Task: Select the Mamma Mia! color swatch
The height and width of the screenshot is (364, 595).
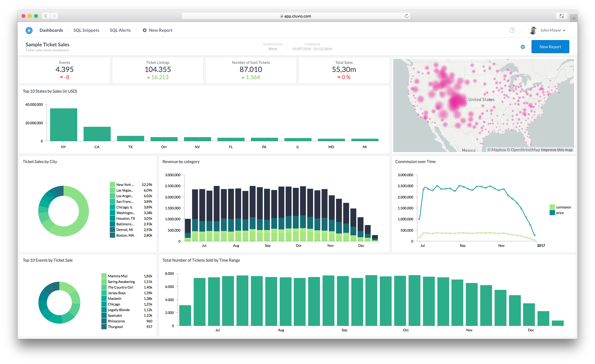Action: tap(104, 276)
